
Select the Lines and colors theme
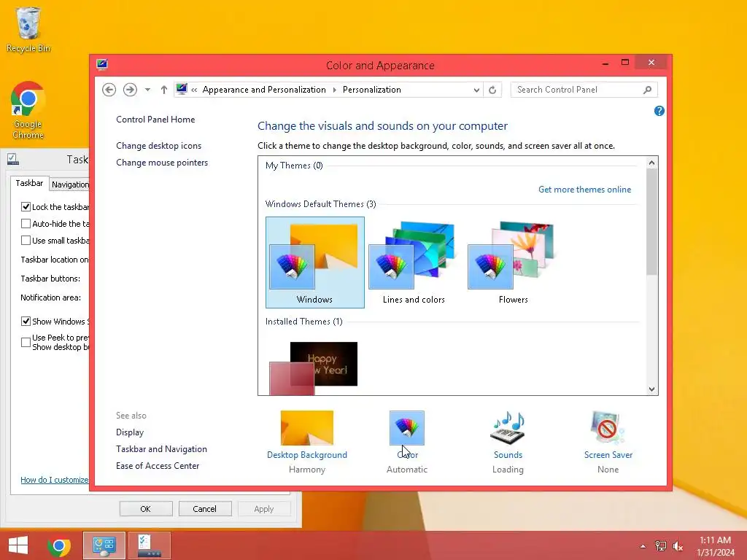coord(414,262)
